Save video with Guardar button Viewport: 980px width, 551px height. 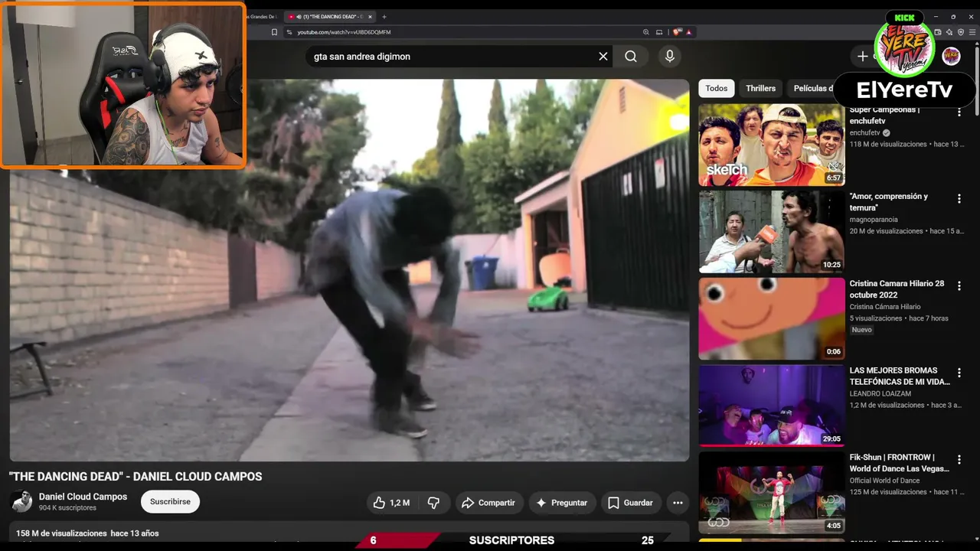pyautogui.click(x=631, y=503)
